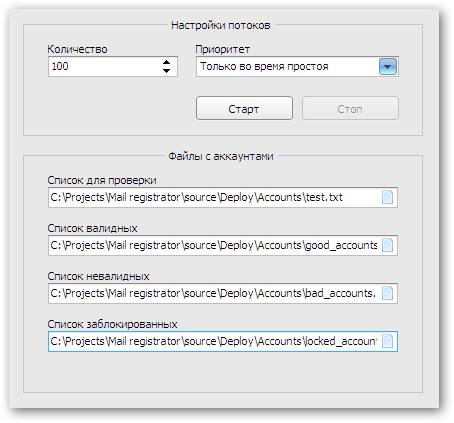
Task: Browse file icon for Список заблокированных
Action: (387, 341)
